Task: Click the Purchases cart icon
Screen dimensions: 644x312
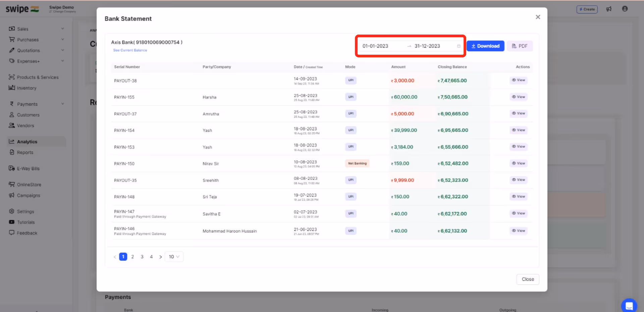Action: 12,40
